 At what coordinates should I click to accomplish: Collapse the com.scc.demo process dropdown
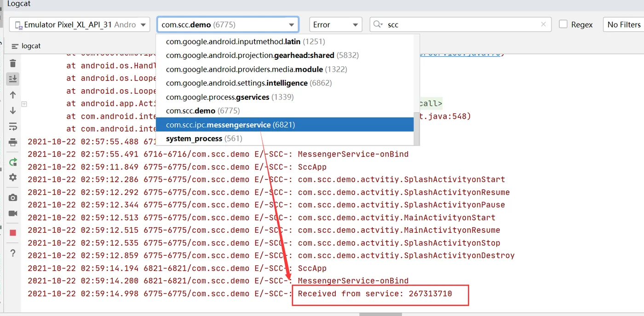click(x=228, y=25)
